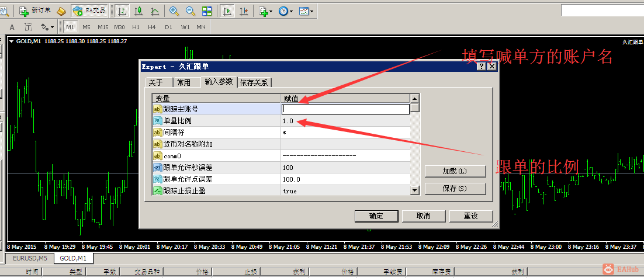Zoom out on the chart

tap(190, 11)
